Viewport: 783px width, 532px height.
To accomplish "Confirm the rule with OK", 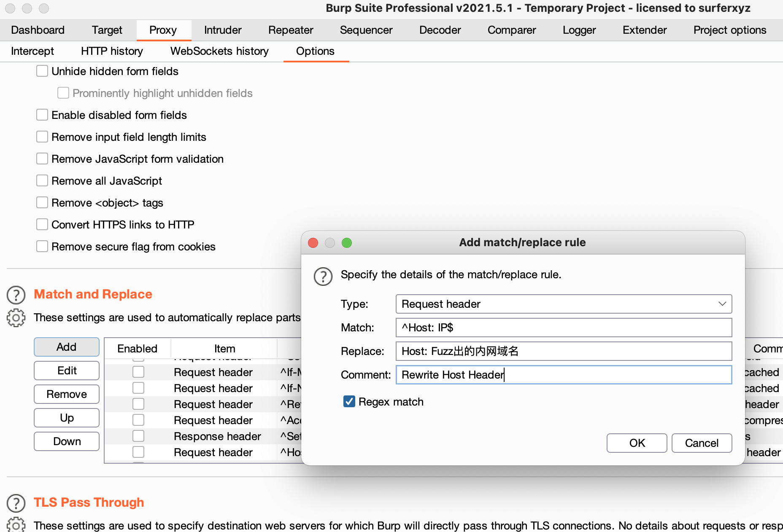I will [637, 443].
